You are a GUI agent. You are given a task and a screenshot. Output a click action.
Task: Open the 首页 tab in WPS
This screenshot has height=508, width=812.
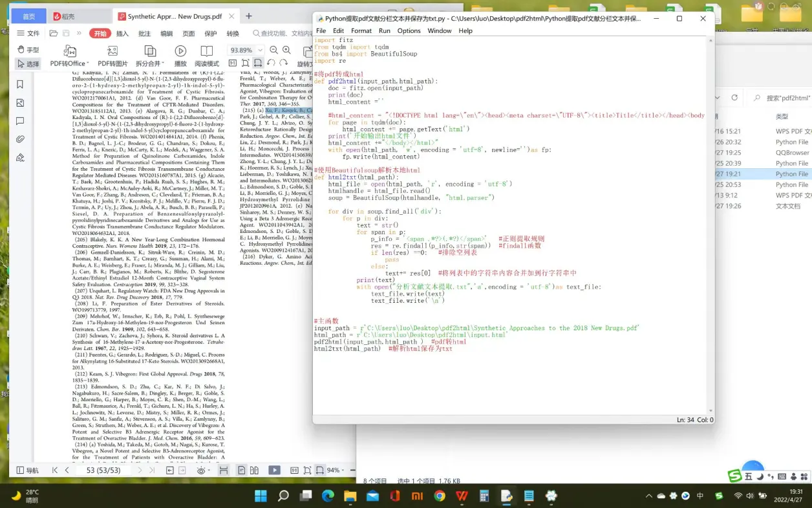coord(29,16)
